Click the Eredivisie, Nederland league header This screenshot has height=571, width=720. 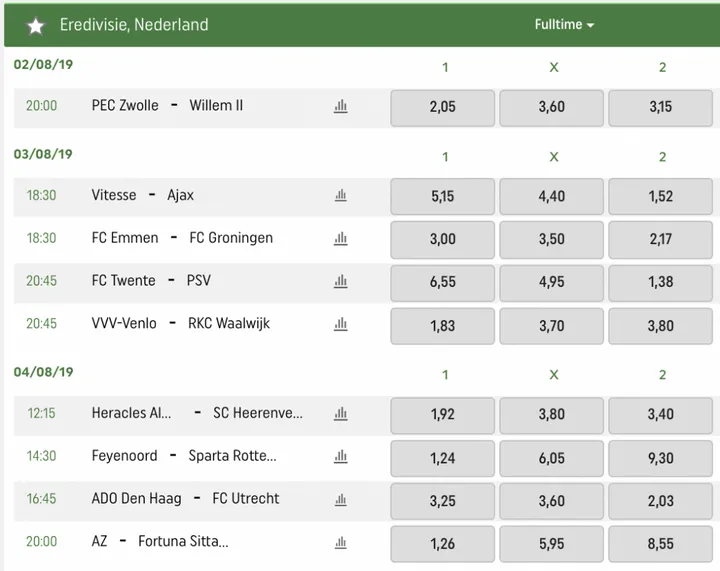pyautogui.click(x=134, y=25)
